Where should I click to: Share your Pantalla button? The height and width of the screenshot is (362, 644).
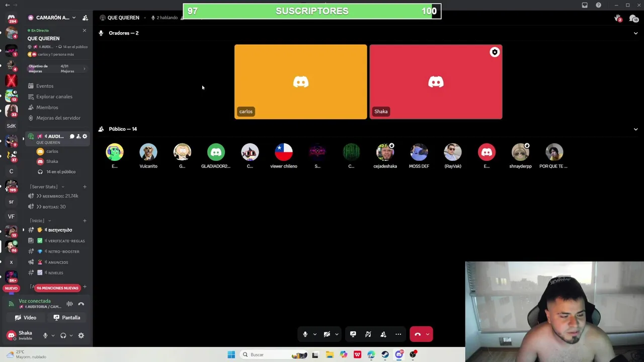coord(67,318)
